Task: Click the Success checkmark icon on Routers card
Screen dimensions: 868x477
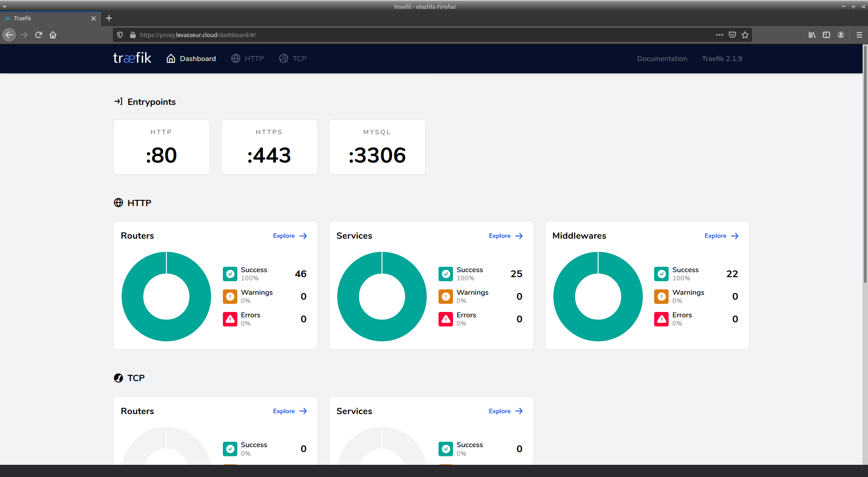Action: click(x=230, y=274)
